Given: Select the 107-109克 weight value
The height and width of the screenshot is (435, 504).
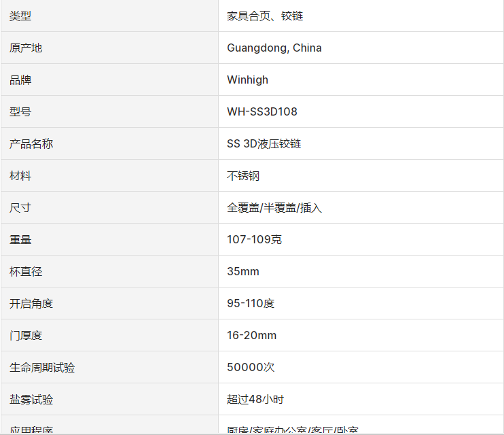Looking at the screenshot, I should pyautogui.click(x=255, y=239).
